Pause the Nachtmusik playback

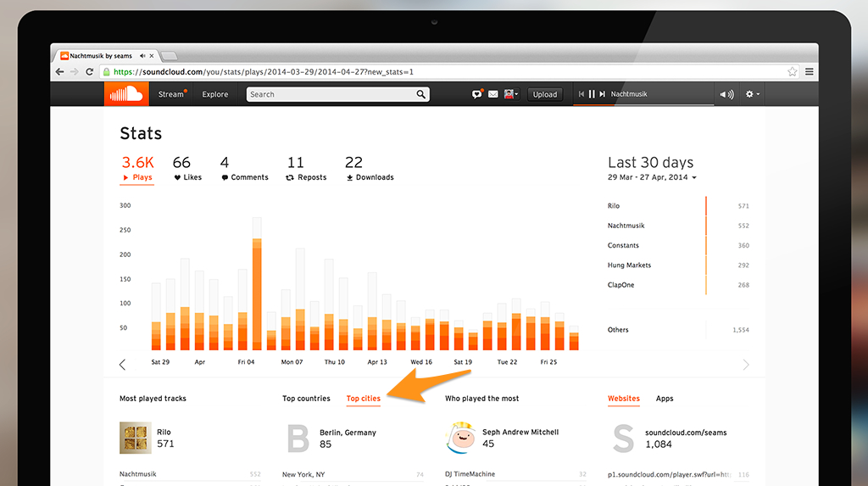592,94
